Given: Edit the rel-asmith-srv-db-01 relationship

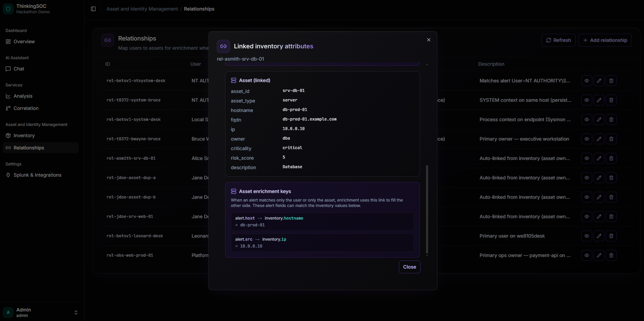Looking at the screenshot, I should [x=599, y=158].
